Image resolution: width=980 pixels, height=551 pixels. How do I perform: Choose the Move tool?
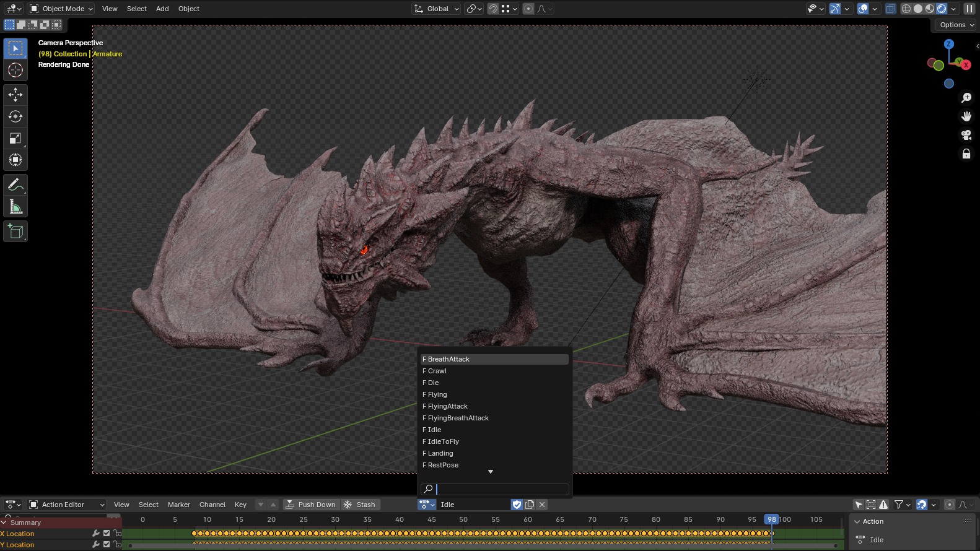click(15, 95)
